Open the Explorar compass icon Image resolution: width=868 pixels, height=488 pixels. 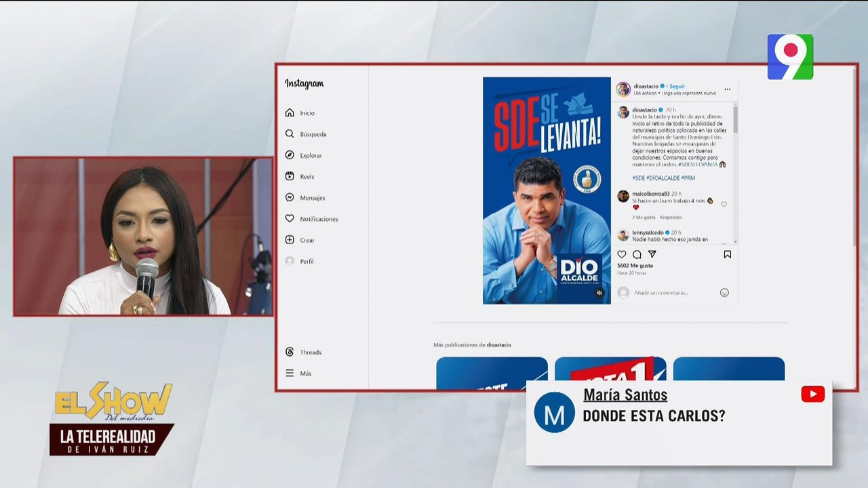pyautogui.click(x=290, y=155)
